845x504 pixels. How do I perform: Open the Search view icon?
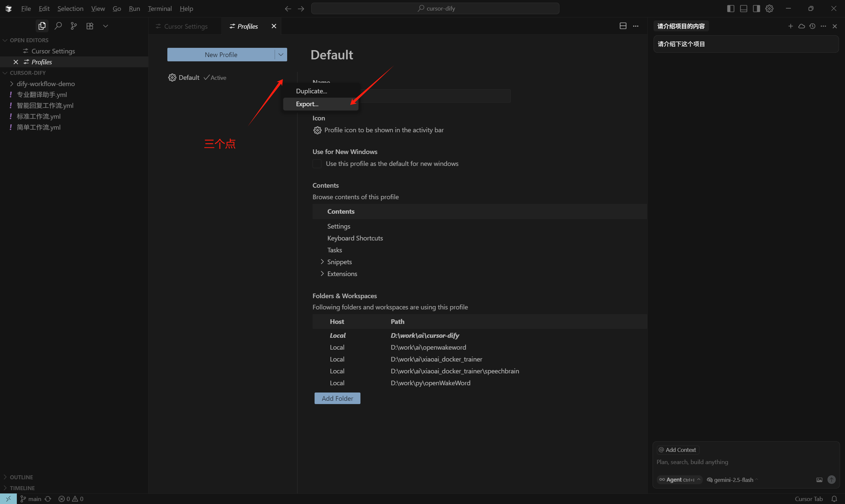pyautogui.click(x=58, y=26)
